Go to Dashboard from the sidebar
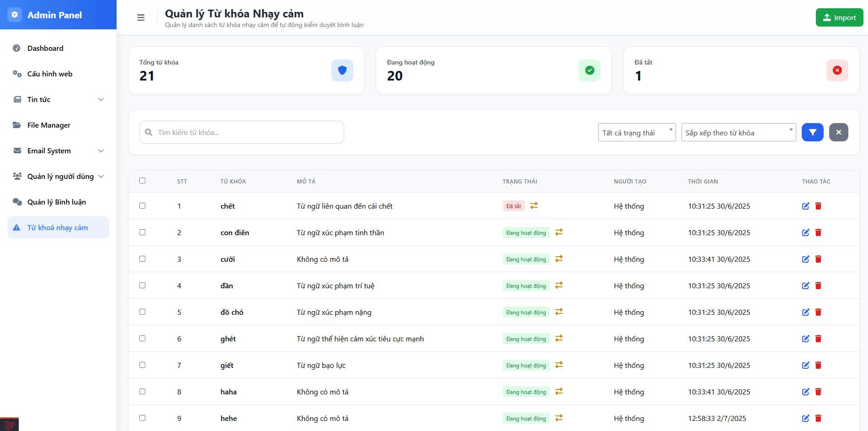 pyautogui.click(x=45, y=48)
